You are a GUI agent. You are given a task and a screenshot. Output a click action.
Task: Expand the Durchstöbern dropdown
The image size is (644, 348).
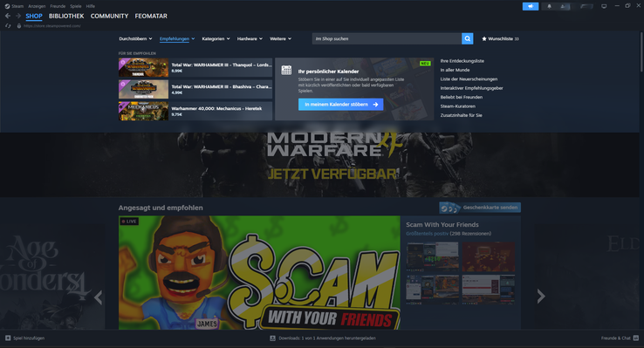click(135, 38)
